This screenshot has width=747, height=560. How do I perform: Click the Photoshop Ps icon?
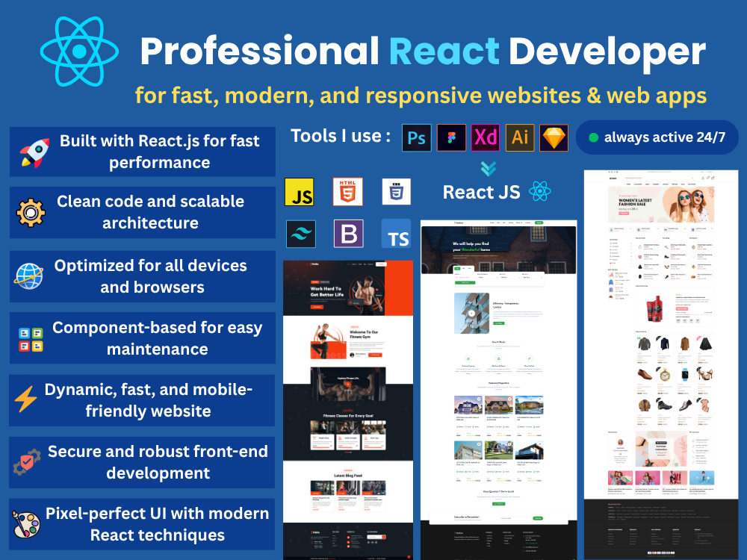pyautogui.click(x=416, y=137)
